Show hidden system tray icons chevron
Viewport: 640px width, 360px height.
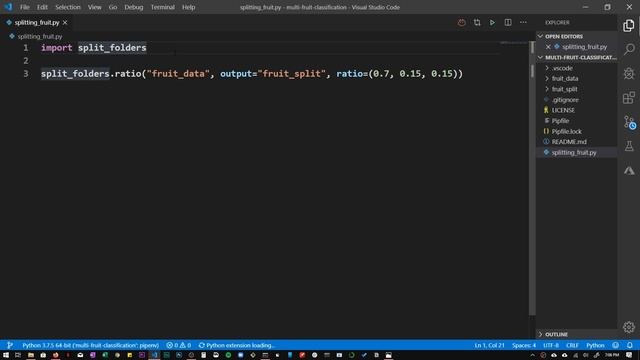click(x=532, y=355)
